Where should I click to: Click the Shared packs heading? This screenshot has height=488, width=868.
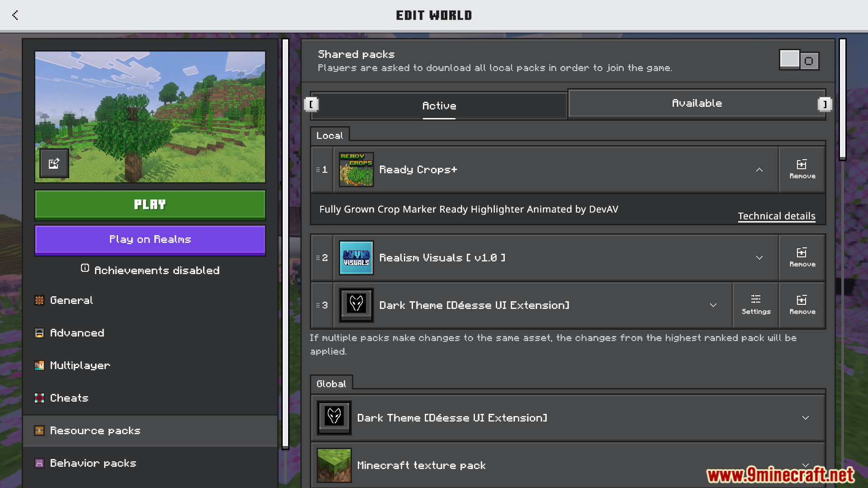(x=356, y=54)
